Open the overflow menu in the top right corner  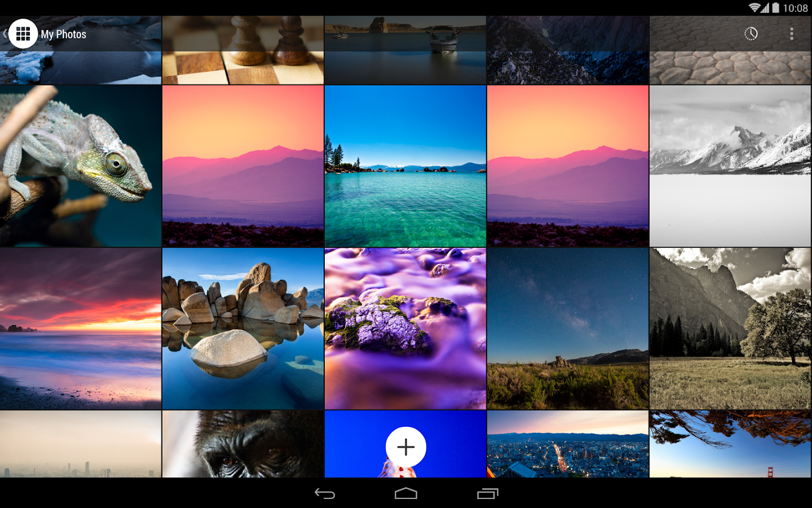(x=792, y=34)
